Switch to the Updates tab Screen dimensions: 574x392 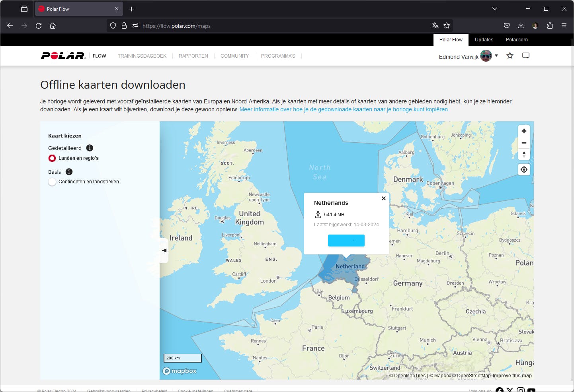484,40
